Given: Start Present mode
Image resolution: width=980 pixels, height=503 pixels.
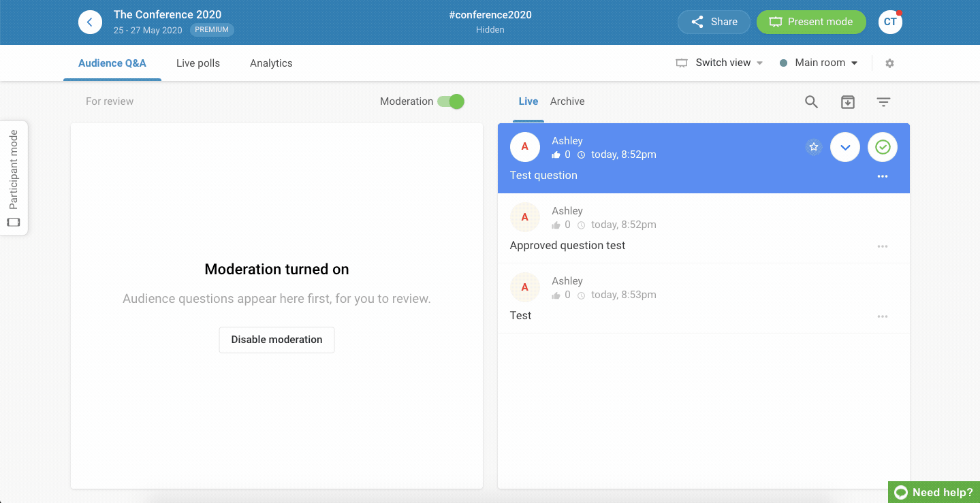Looking at the screenshot, I should click(811, 22).
